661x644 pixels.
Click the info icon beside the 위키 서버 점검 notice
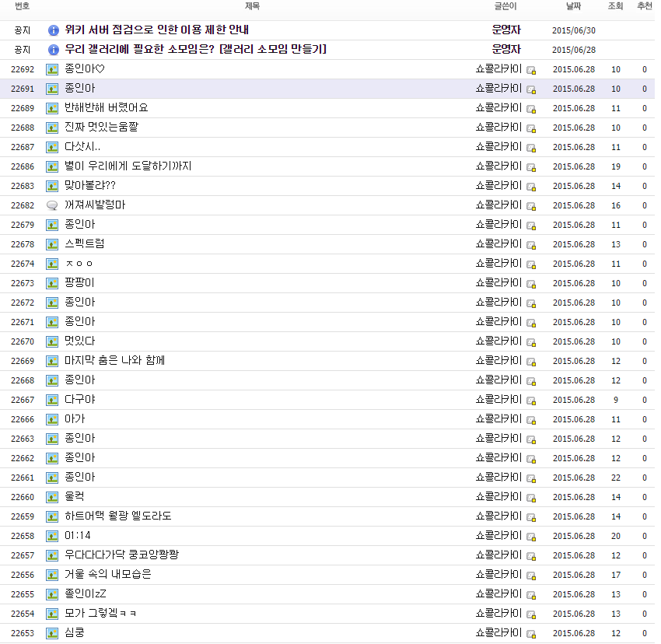(53, 30)
